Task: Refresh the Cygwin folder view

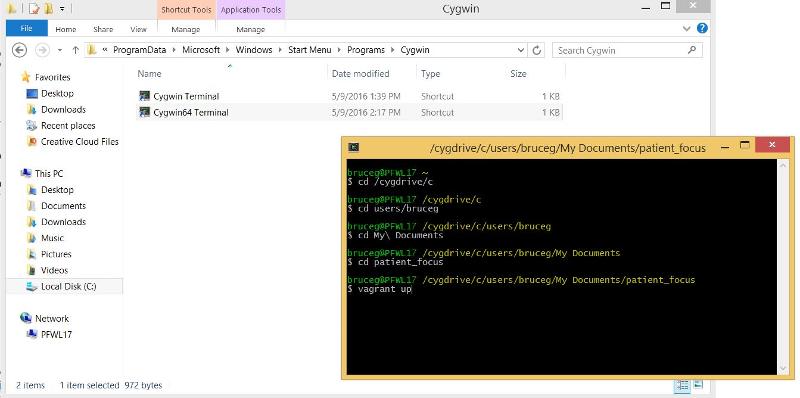Action: [536, 50]
